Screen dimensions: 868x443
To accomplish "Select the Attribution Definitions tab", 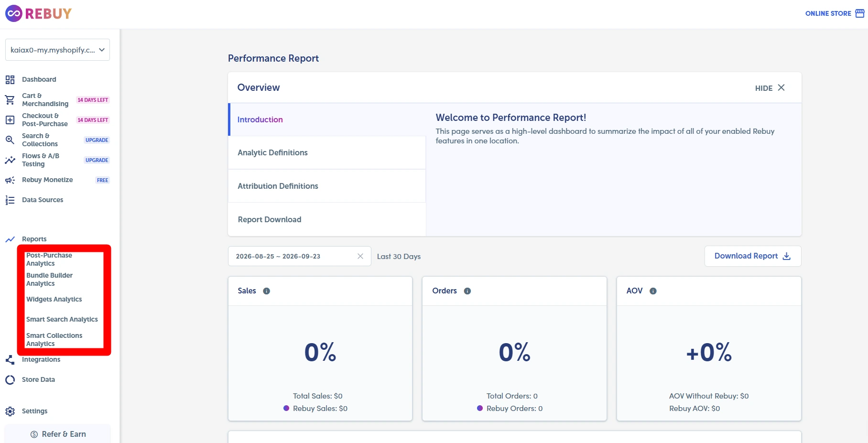I will [327, 186].
